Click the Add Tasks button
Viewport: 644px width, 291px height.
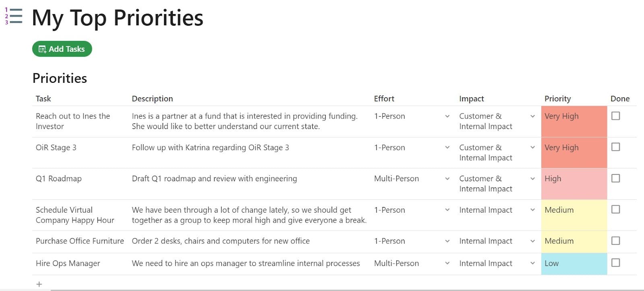click(x=62, y=49)
